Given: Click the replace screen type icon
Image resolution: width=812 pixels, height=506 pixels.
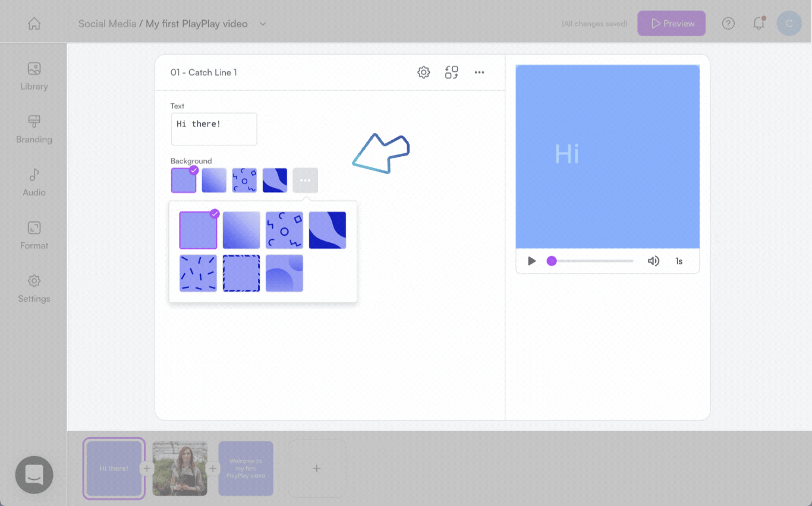Looking at the screenshot, I should click(x=452, y=72).
